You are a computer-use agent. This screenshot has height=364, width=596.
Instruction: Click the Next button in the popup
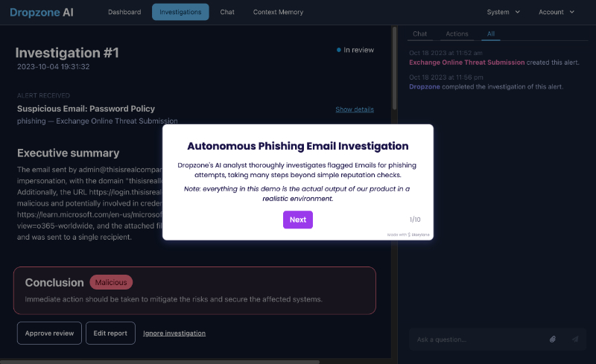(297, 220)
